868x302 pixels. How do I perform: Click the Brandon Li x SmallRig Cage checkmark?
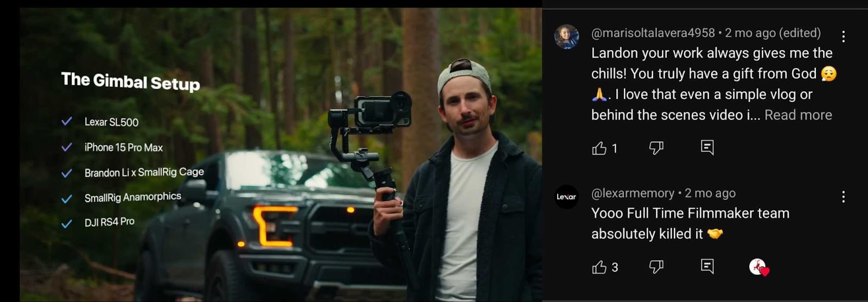(x=67, y=173)
